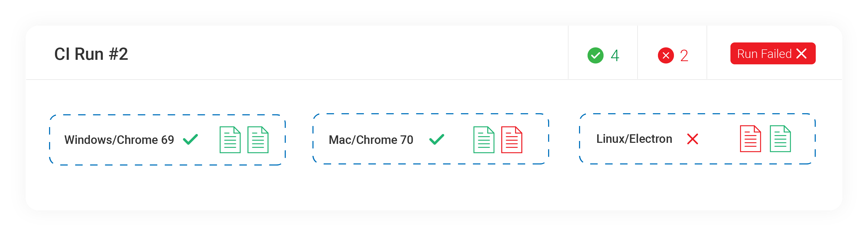This screenshot has width=868, height=236.
Task: Click the Linux/Electron label
Action: [634, 139]
